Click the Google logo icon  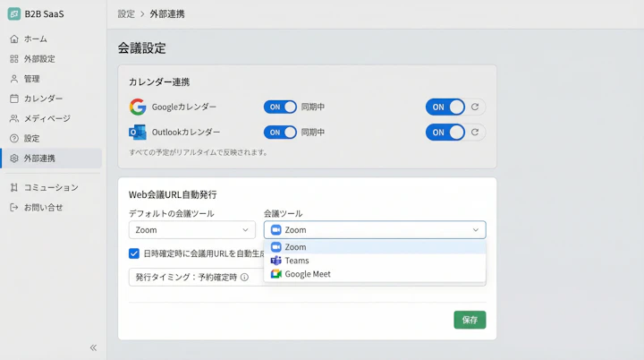tap(138, 107)
